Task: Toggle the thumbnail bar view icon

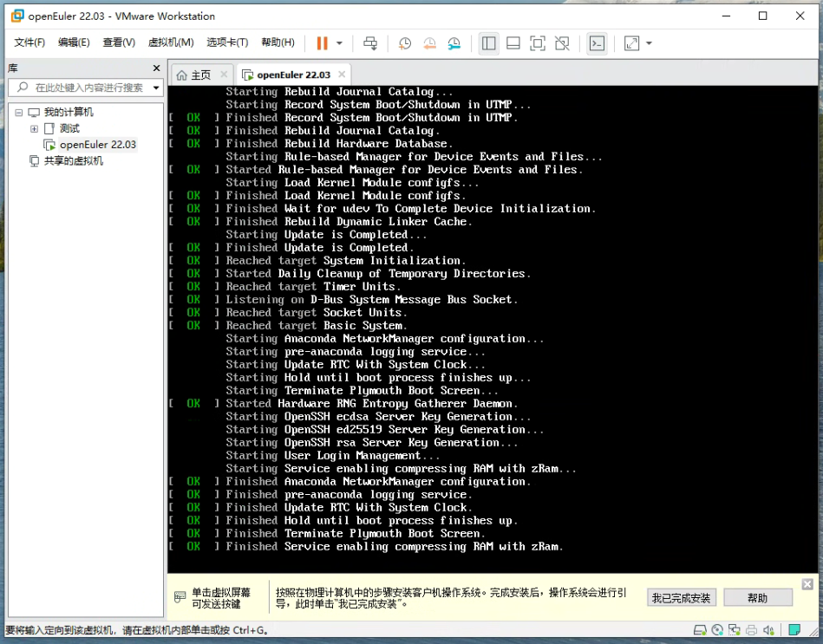Action: [513, 43]
